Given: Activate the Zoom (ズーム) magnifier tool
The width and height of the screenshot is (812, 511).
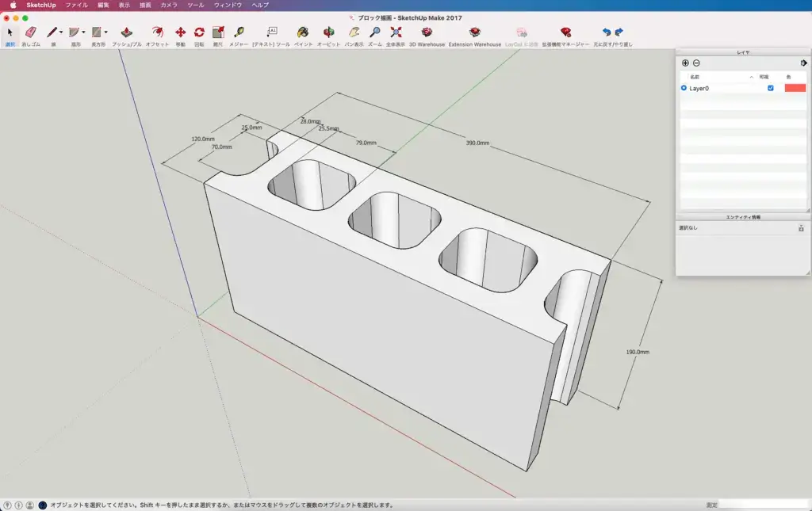Looking at the screenshot, I should pyautogui.click(x=375, y=32).
